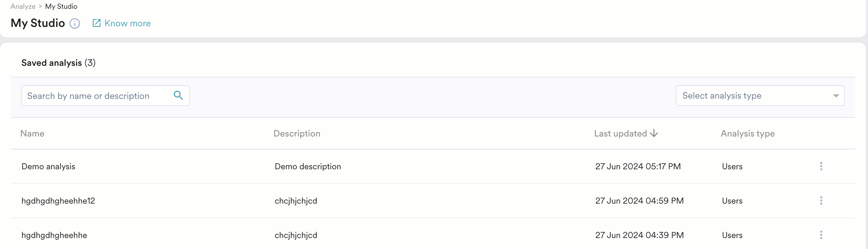868x249 pixels.
Task: Click the external link icon before Know more
Action: pyautogui.click(x=96, y=23)
